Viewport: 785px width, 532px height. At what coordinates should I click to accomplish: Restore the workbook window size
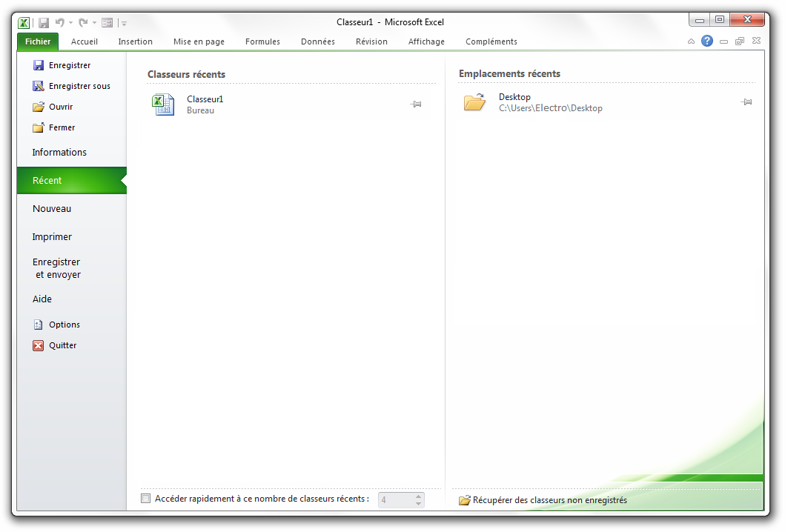click(x=739, y=42)
